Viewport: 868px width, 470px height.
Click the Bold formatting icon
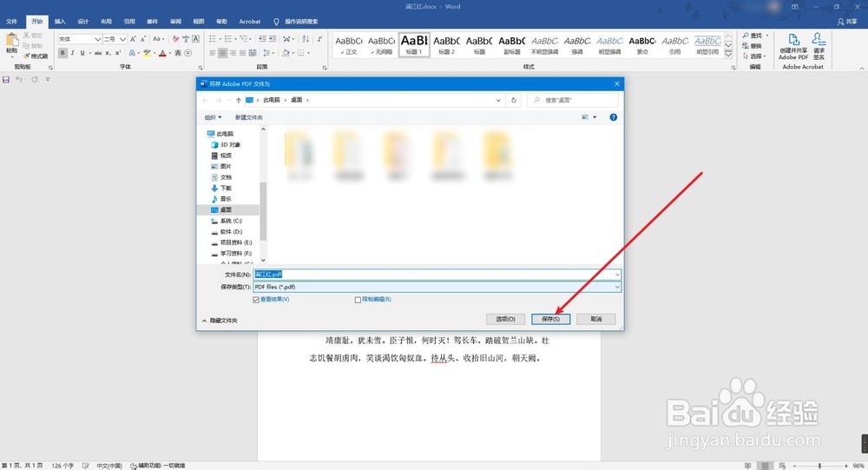tap(62, 53)
